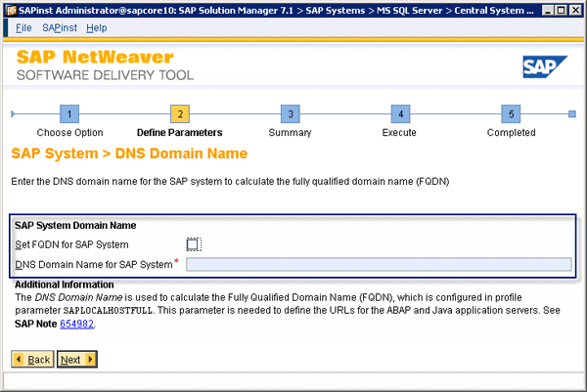
Task: Click the SAPinst application icon in title bar
Action: (9, 9)
